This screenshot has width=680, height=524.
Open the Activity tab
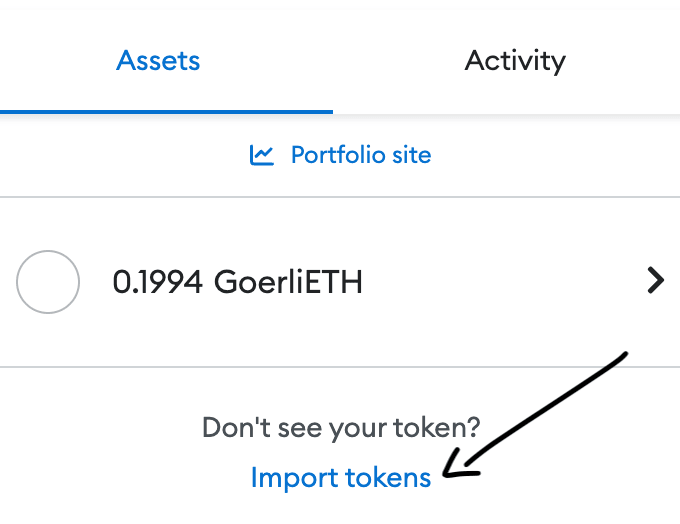click(x=515, y=61)
